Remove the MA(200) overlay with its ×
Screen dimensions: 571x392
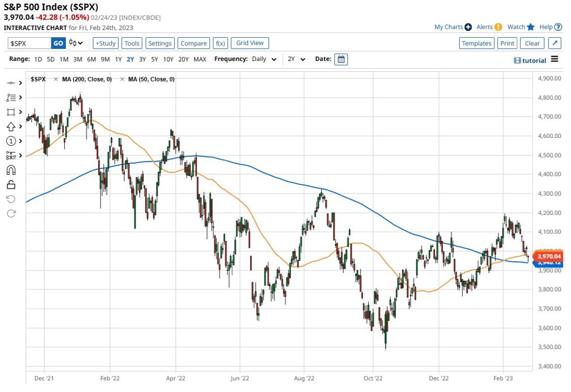(x=55, y=79)
